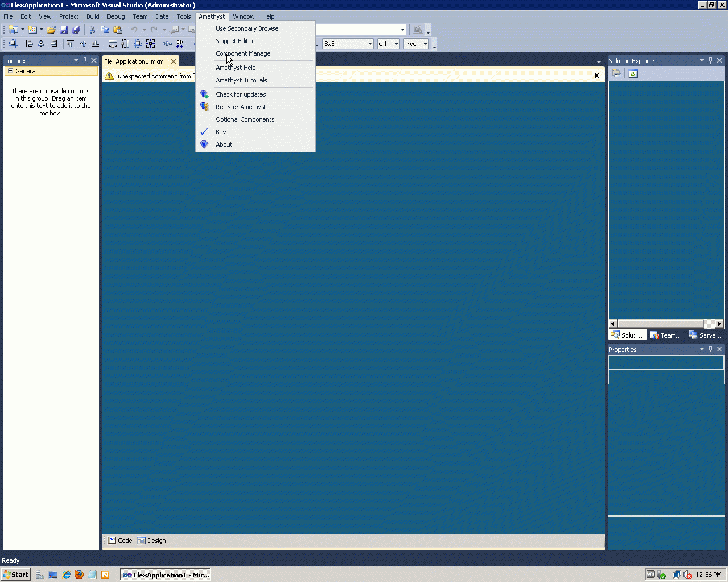Open the Amethyst Help menu entry

(255, 68)
